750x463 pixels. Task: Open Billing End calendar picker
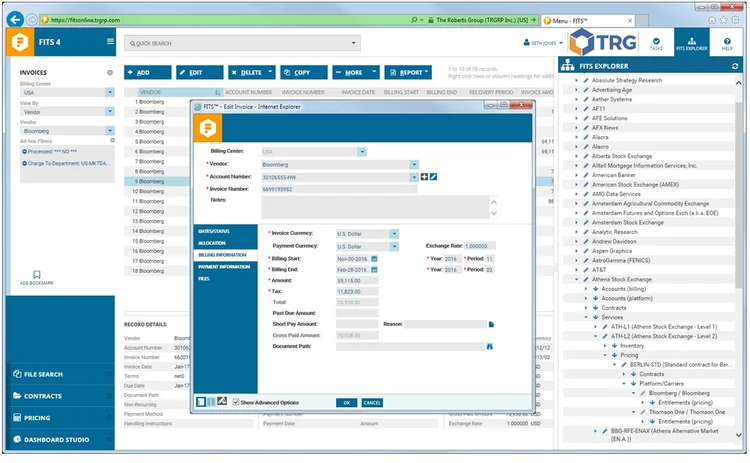(375, 270)
